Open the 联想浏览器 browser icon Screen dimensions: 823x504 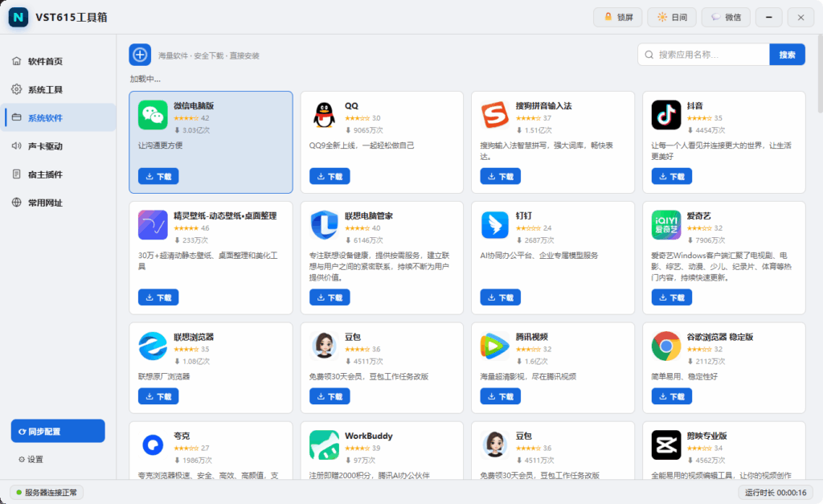point(153,346)
